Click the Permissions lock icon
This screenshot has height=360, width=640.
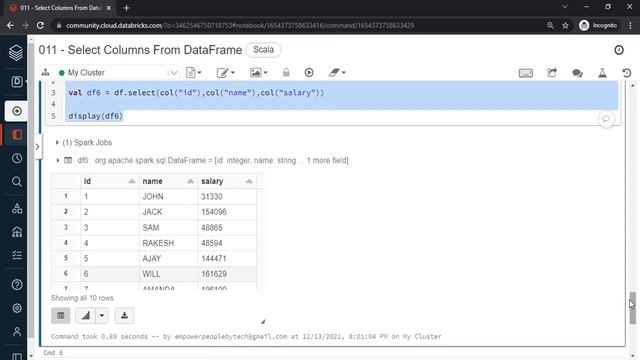(x=286, y=73)
